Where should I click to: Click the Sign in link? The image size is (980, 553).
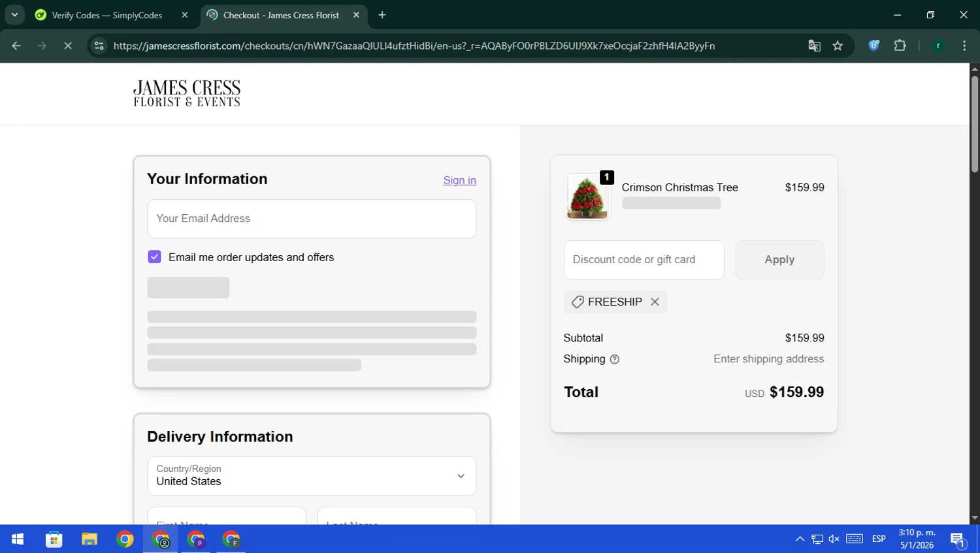(x=459, y=180)
